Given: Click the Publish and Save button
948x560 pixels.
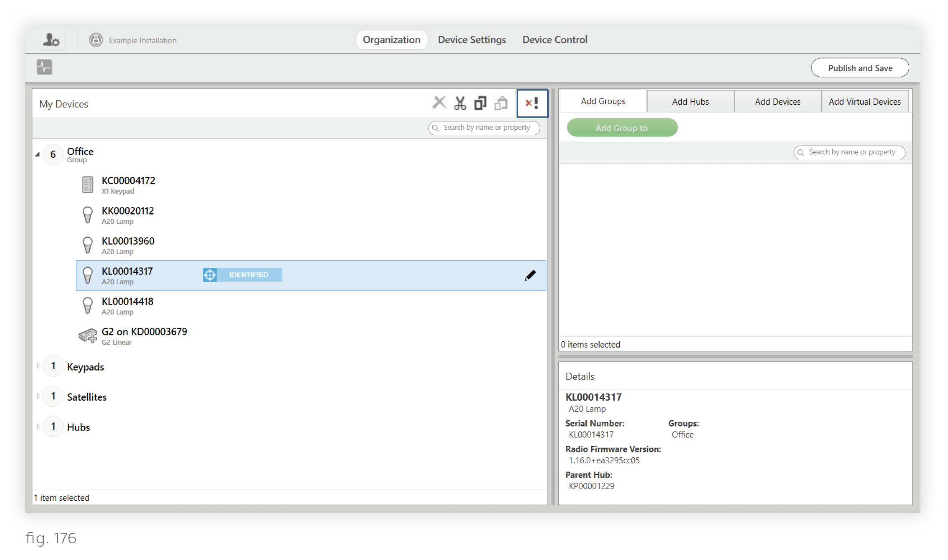Looking at the screenshot, I should click(860, 68).
